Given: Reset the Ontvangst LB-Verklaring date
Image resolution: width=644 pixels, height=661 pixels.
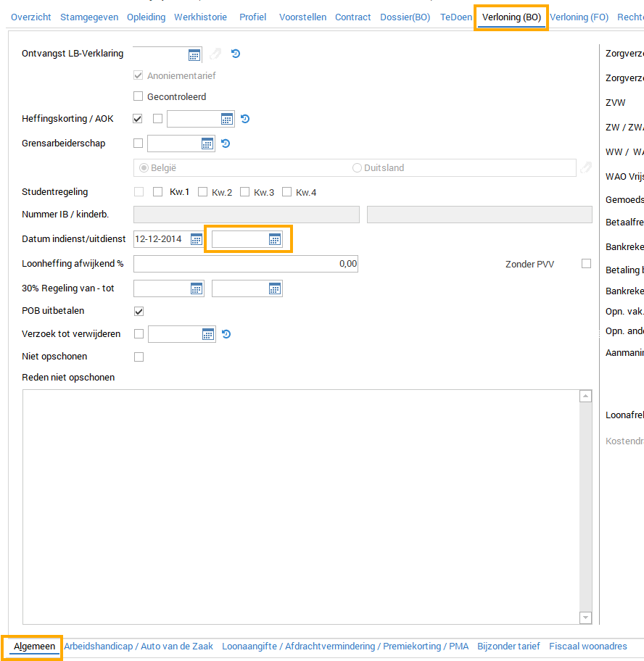Looking at the screenshot, I should coord(236,54).
